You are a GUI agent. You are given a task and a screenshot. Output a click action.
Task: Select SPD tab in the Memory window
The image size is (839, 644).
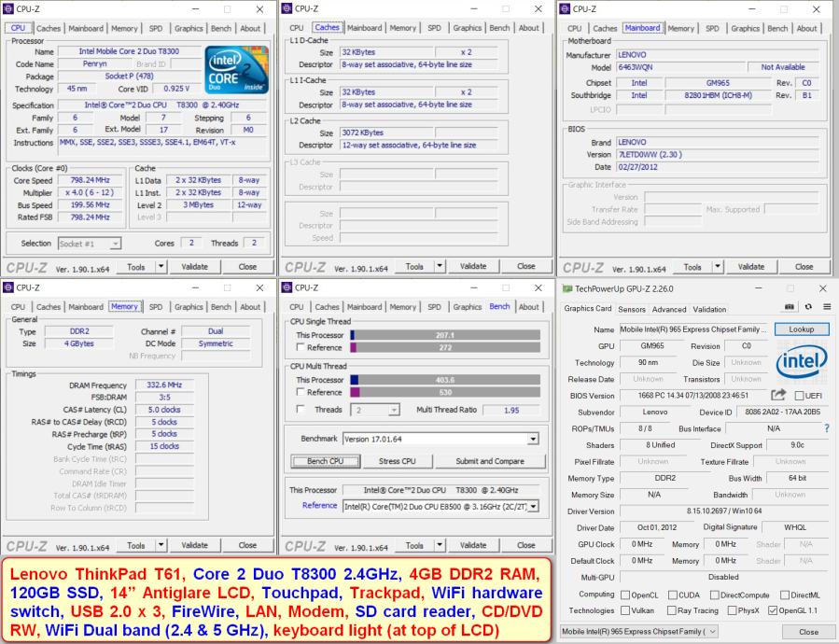pyautogui.click(x=156, y=307)
